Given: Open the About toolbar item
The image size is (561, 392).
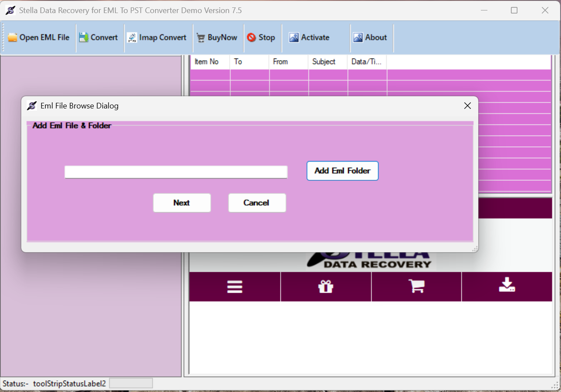Looking at the screenshot, I should [x=370, y=37].
